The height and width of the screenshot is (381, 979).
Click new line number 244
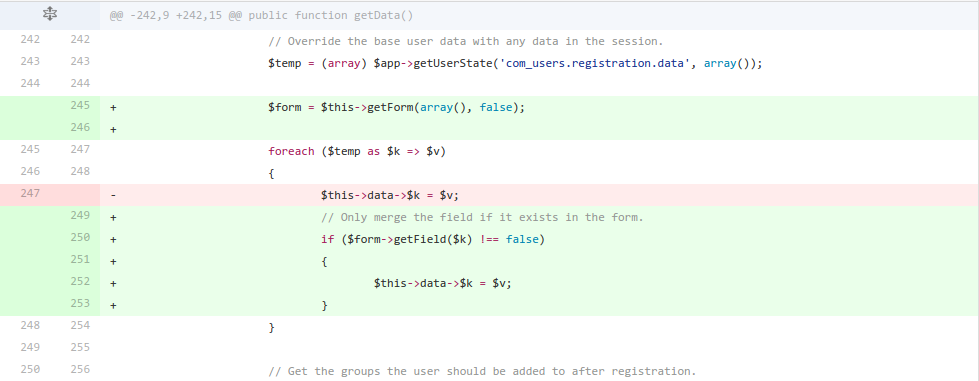click(x=79, y=83)
